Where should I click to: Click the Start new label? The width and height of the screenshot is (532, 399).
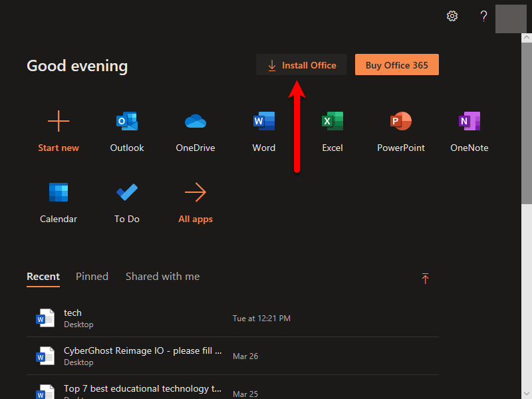(x=59, y=148)
